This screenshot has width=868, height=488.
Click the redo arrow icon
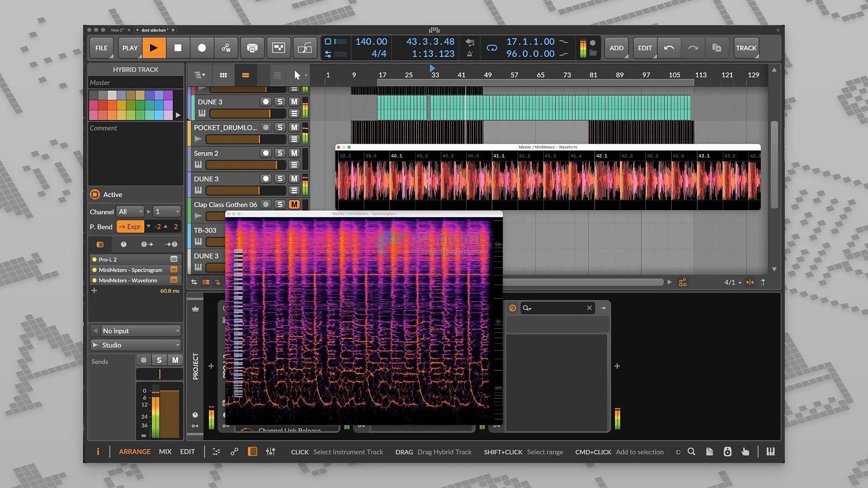(693, 48)
